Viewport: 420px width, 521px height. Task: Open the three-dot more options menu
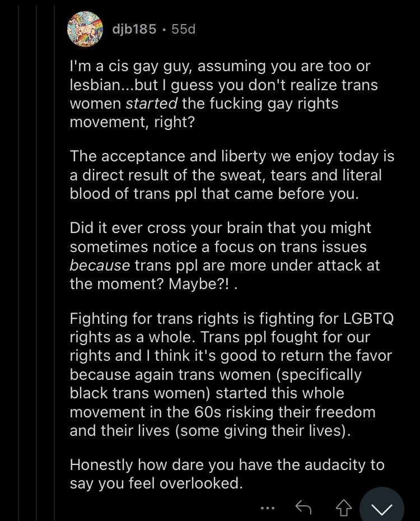[268, 508]
